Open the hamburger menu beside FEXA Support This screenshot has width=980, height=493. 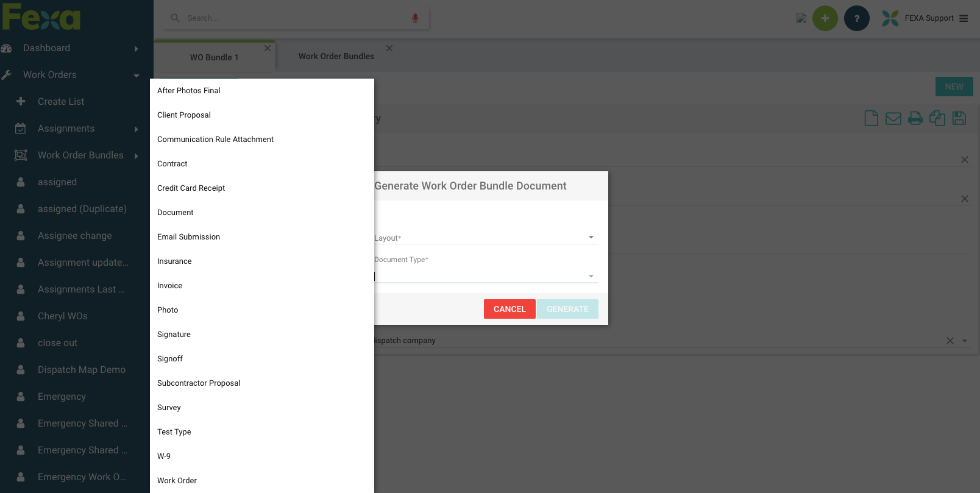pyautogui.click(x=964, y=18)
